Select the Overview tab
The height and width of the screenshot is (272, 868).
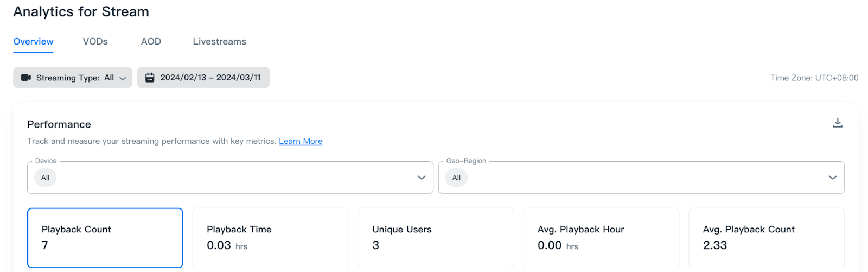[33, 42]
